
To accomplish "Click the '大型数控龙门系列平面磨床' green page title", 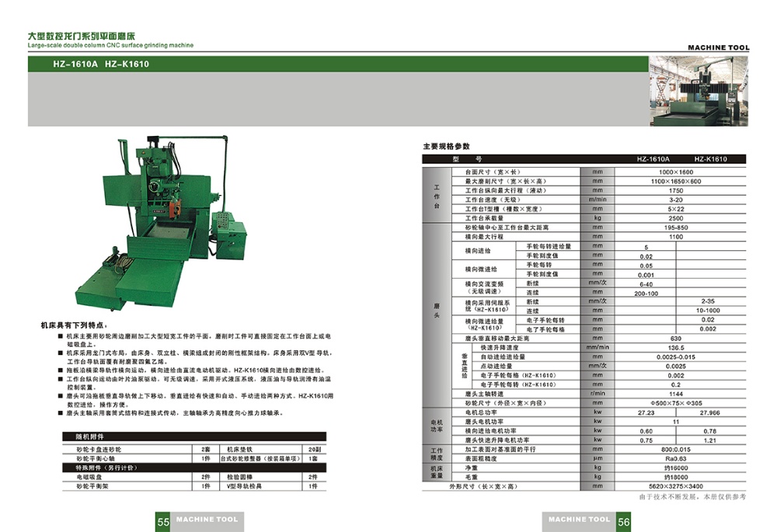I will (x=81, y=36).
